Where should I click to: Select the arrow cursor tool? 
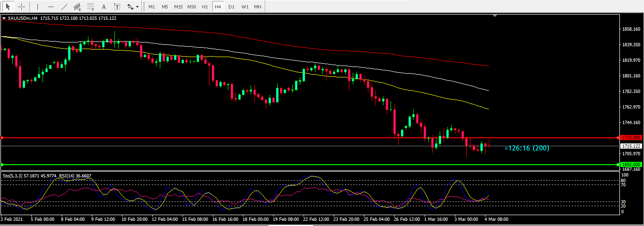point(8,7)
